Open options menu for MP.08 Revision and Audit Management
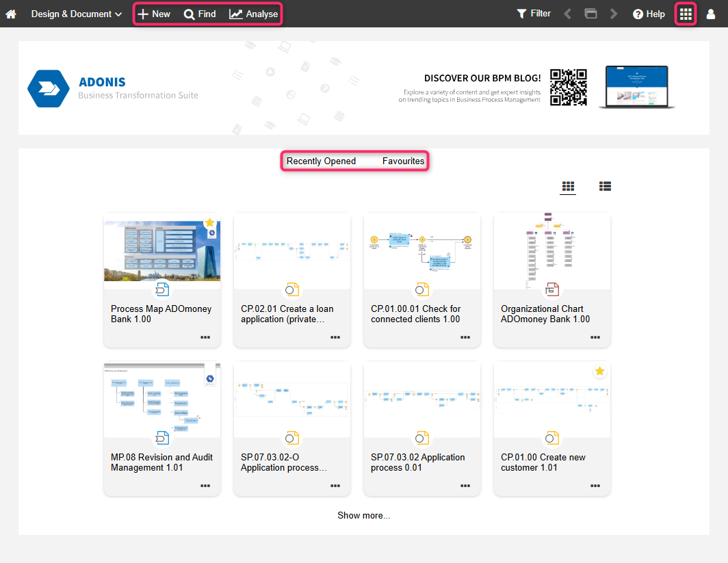This screenshot has height=563, width=728. (x=205, y=486)
